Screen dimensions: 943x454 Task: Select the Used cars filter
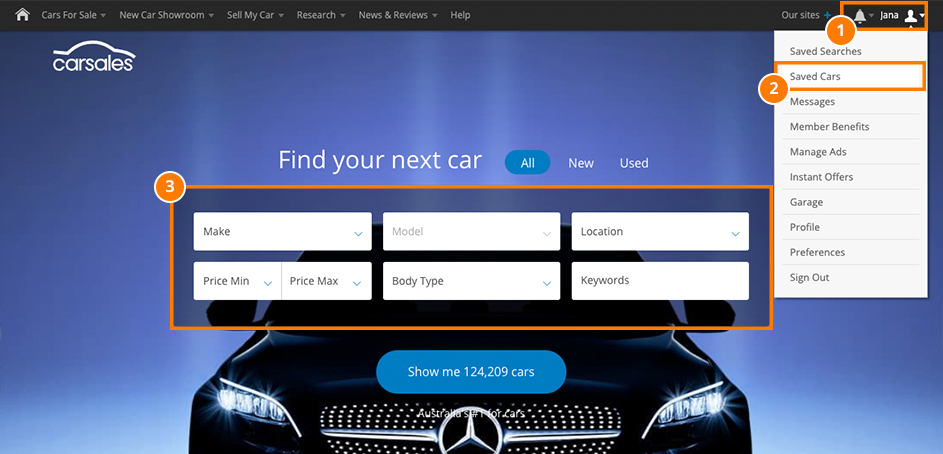[x=634, y=163]
